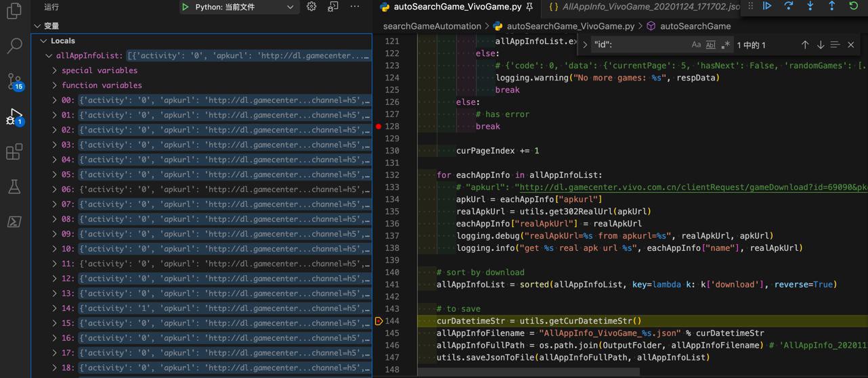The image size is (868, 378).
Task: Click the searchGameAutomation breadcrumb
Action: [432, 26]
